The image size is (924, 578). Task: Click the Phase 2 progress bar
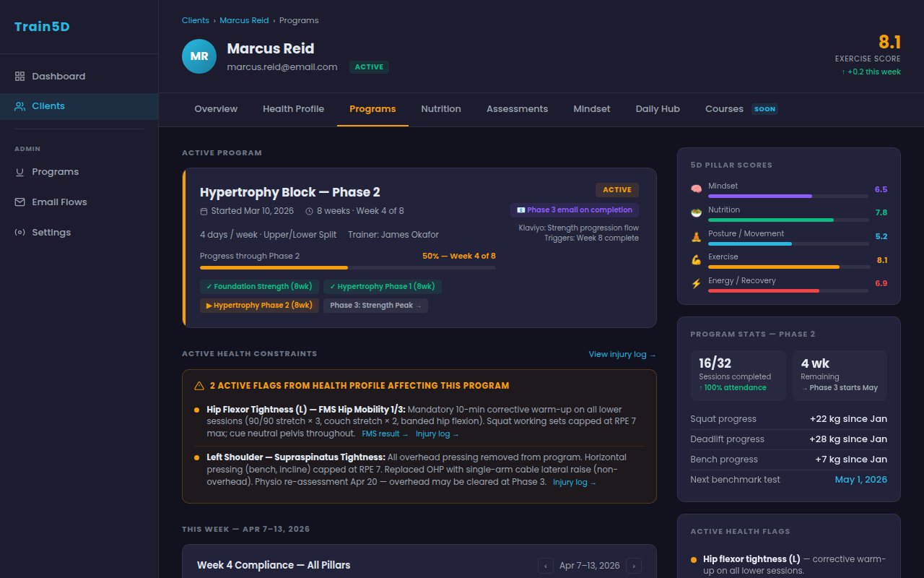pyautogui.click(x=348, y=268)
